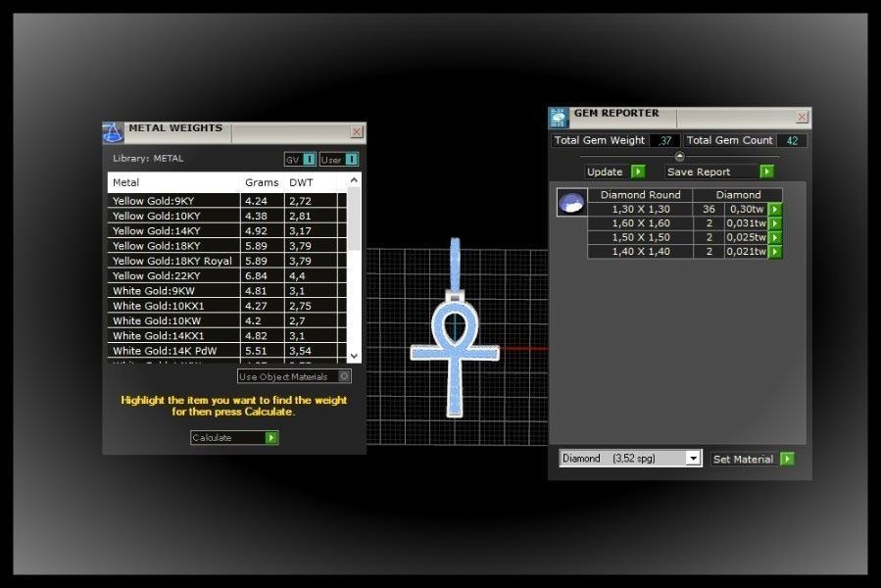Click the 1,60 X 1,60 size cell
The width and height of the screenshot is (881, 588).
coord(641,223)
